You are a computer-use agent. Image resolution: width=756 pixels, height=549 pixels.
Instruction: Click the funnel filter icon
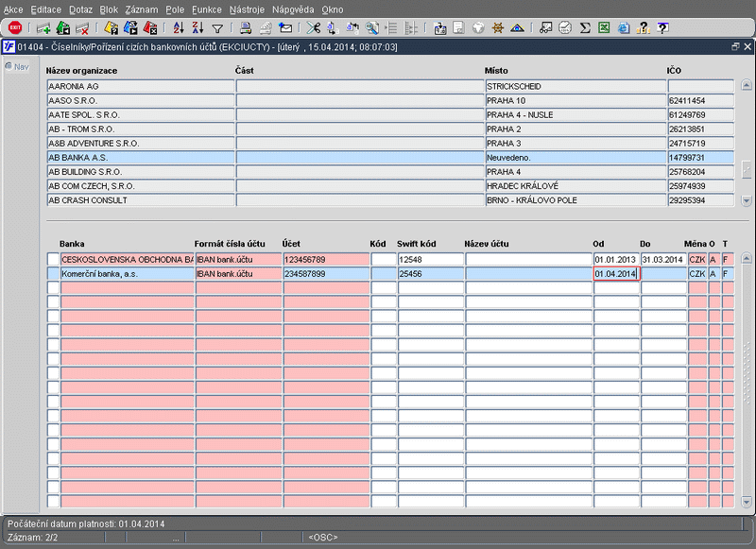217,29
